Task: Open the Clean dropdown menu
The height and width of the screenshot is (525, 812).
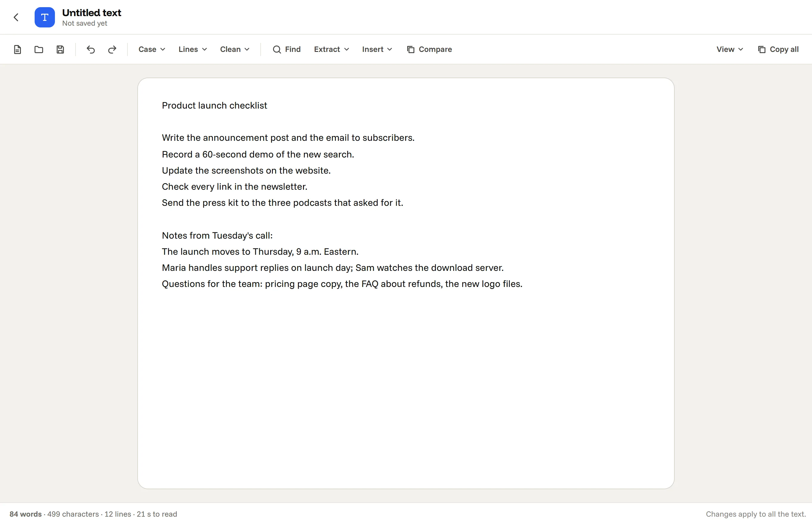Action: (235, 50)
